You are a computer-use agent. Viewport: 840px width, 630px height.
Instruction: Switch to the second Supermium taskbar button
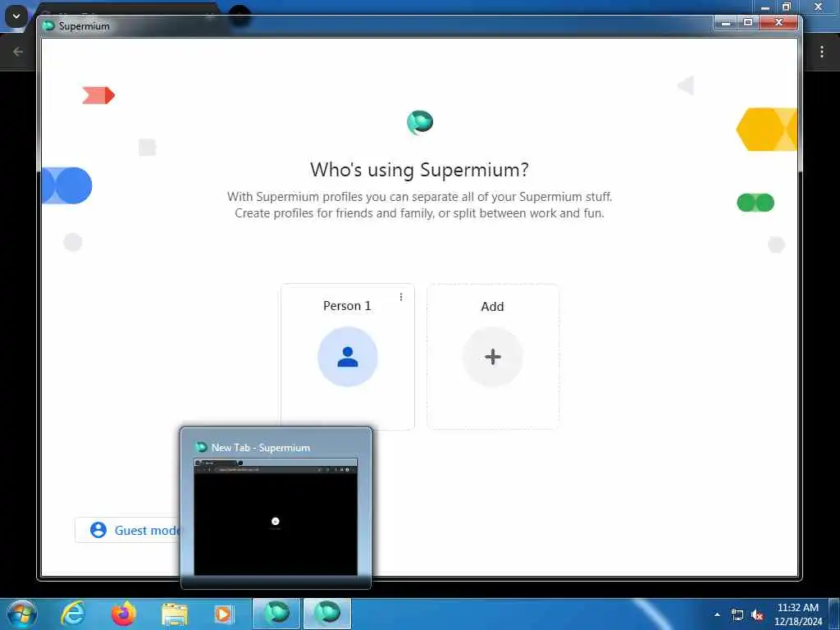[x=327, y=614]
